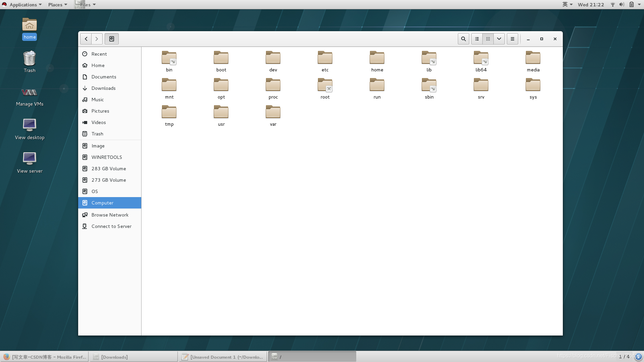
Task: Go back to previous folder
Action: pyautogui.click(x=86, y=39)
